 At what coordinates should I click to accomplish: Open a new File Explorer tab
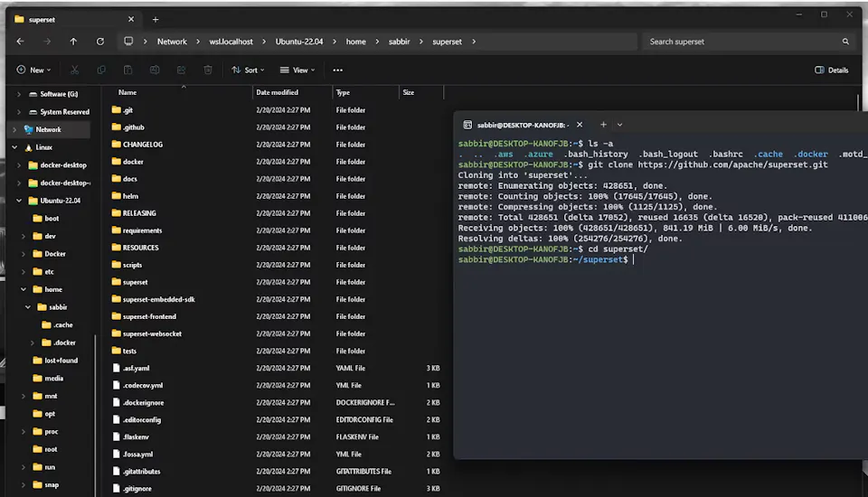[x=156, y=19]
